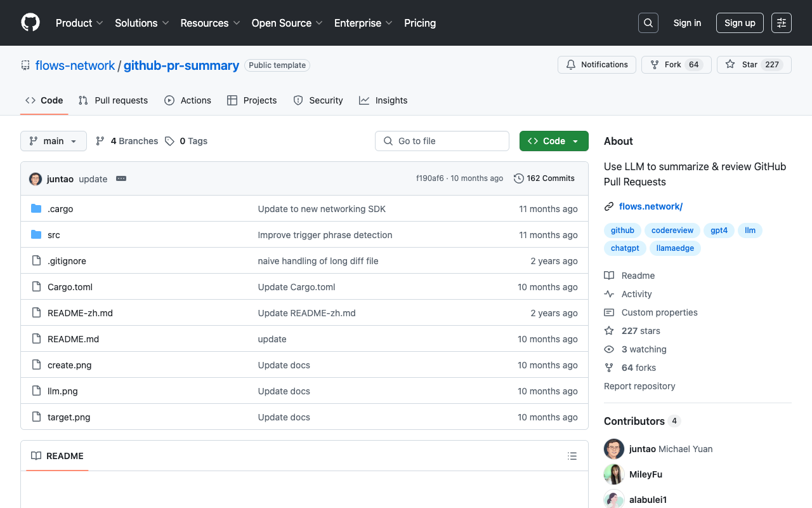
Task: Click juntao's avatar in Contributors
Action: tap(614, 449)
